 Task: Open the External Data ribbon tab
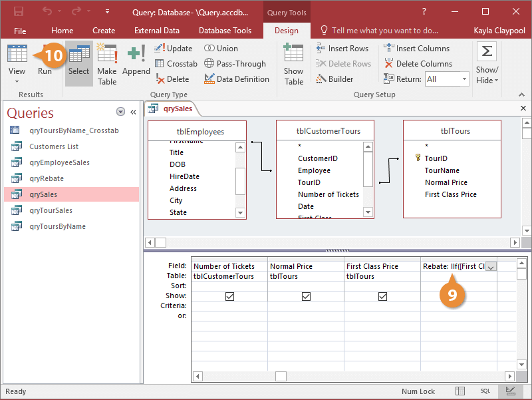(x=157, y=31)
